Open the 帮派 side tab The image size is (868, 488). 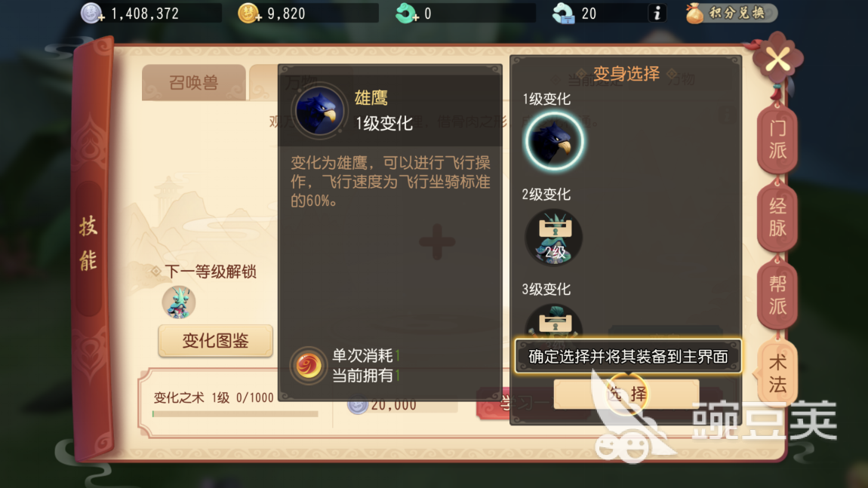coord(777,294)
